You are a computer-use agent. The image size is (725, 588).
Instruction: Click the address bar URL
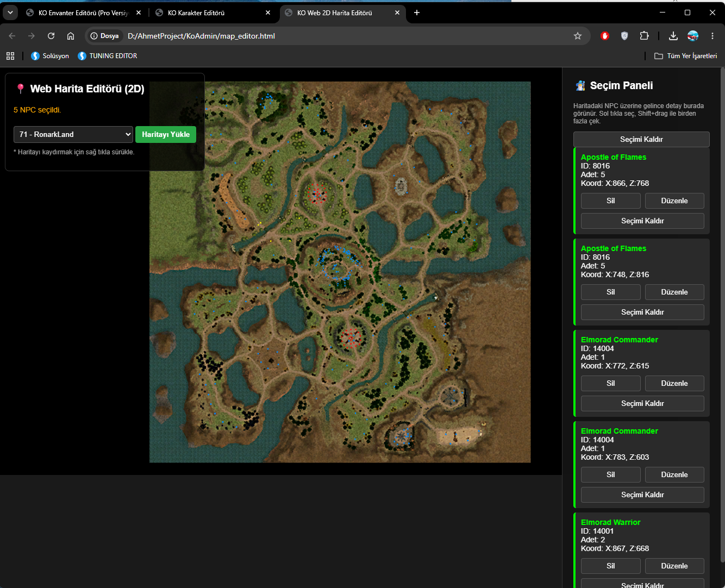click(x=201, y=36)
